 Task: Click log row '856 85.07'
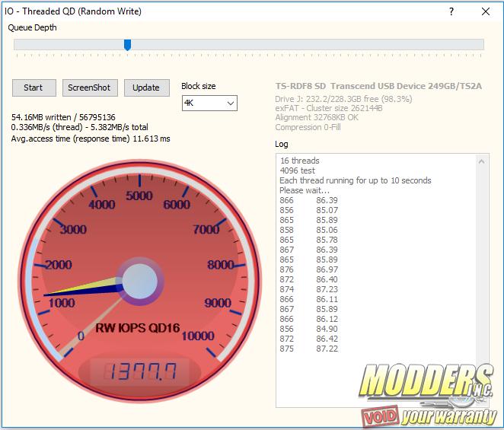tap(308, 211)
